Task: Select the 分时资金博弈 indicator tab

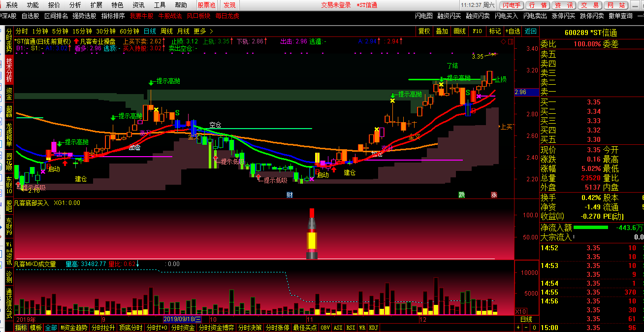Action: pyautogui.click(x=217, y=328)
